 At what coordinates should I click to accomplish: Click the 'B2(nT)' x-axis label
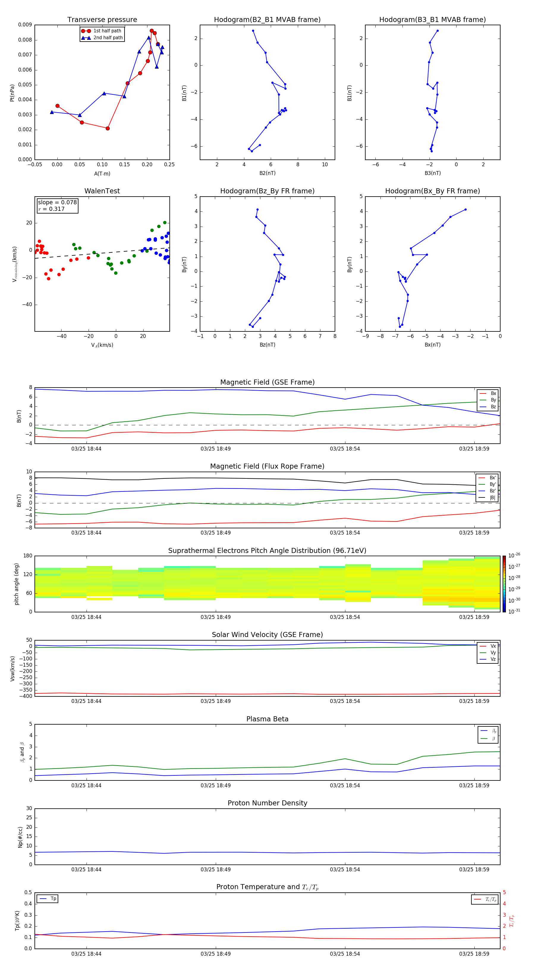pos(267,173)
